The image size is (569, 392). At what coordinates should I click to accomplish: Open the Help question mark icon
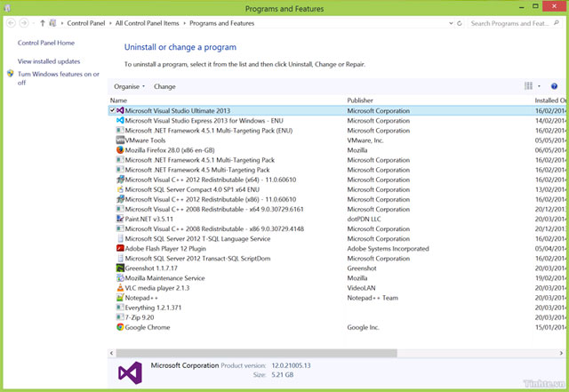(x=554, y=86)
